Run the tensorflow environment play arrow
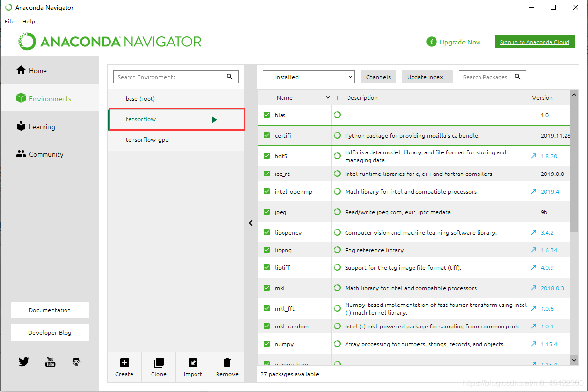Image resolution: width=588 pixels, height=392 pixels. tap(214, 119)
